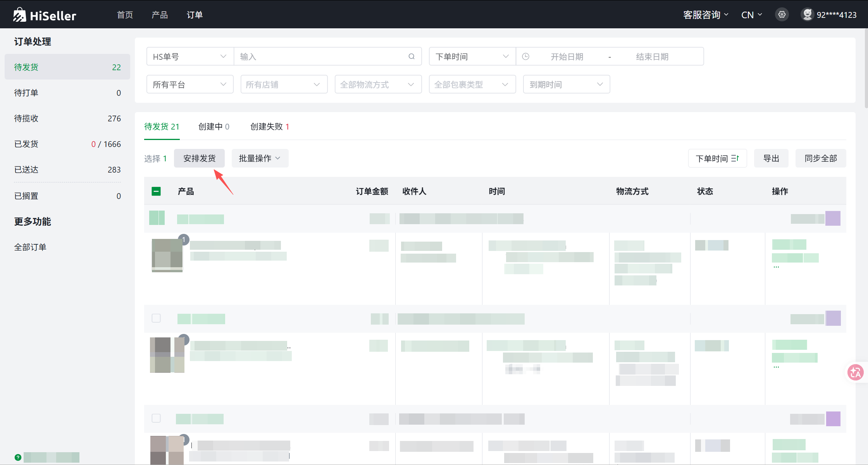Image resolution: width=868 pixels, height=465 pixels.
Task: Click the pink translate floating icon
Action: pyautogui.click(x=855, y=372)
